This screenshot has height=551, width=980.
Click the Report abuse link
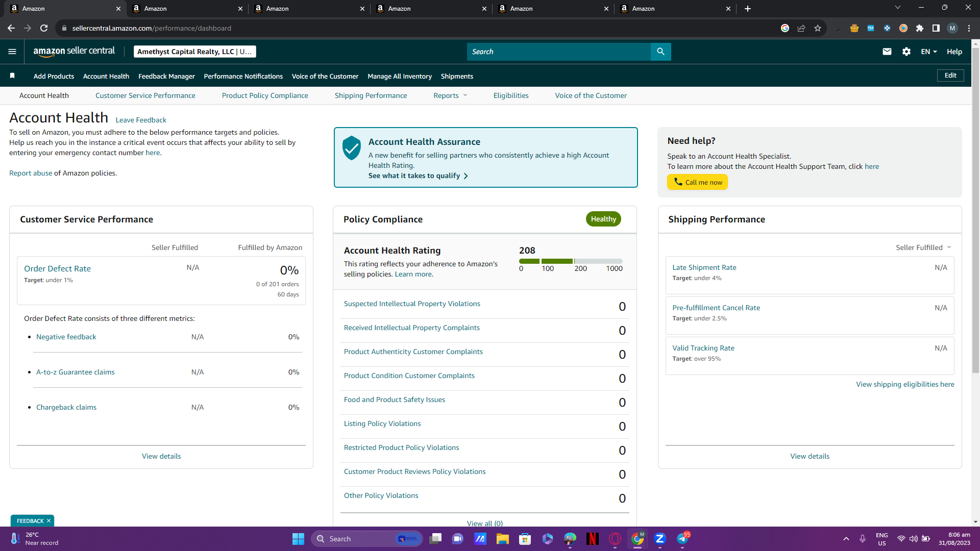click(31, 173)
